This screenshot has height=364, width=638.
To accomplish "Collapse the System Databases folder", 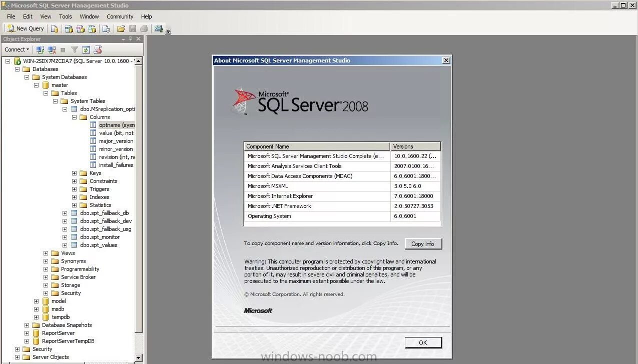I will coord(27,77).
